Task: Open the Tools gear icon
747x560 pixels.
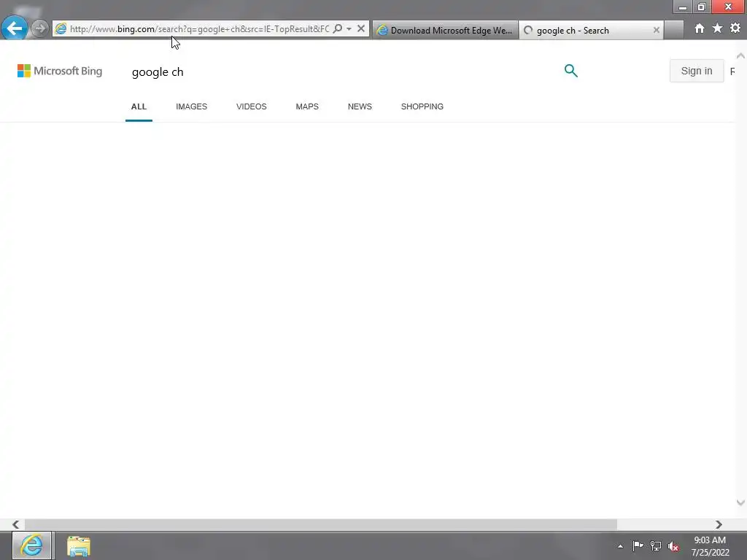Action: [x=735, y=28]
